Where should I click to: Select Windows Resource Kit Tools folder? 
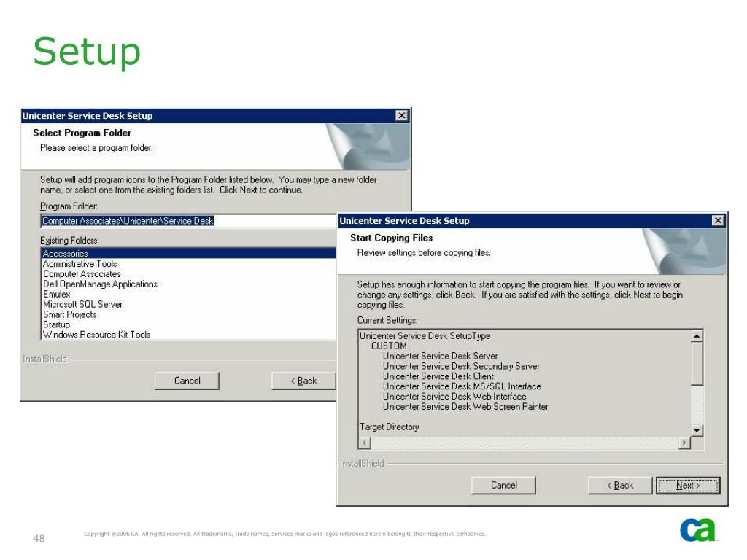[x=97, y=335]
